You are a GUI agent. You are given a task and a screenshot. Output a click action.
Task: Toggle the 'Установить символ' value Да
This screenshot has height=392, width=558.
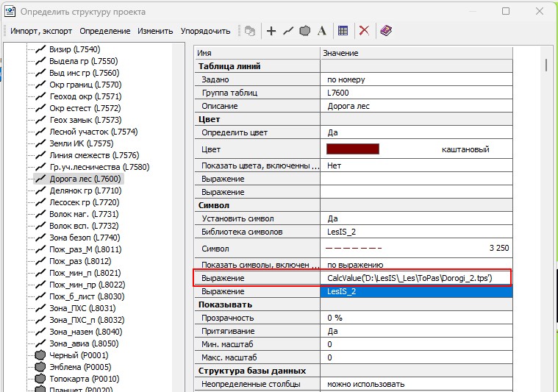point(333,218)
